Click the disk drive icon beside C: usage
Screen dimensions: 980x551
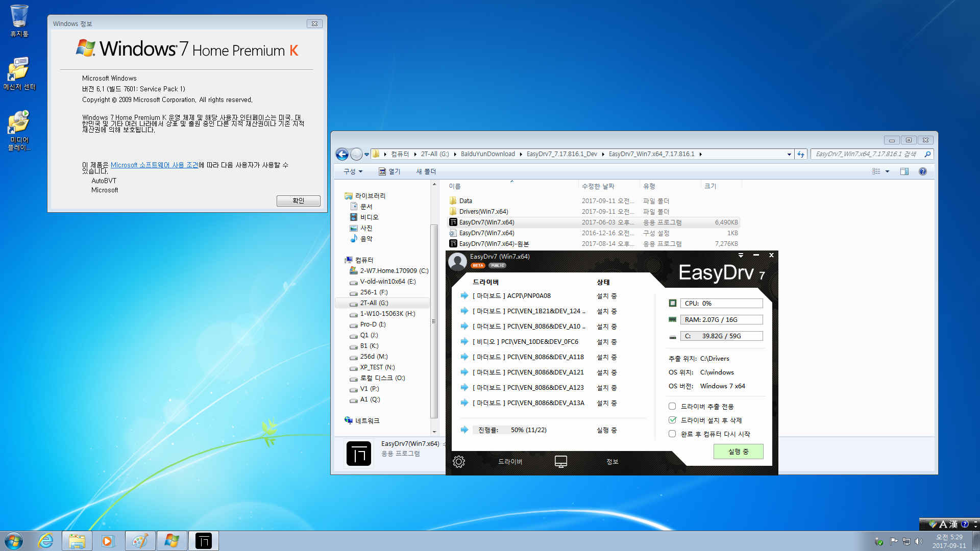[673, 336]
